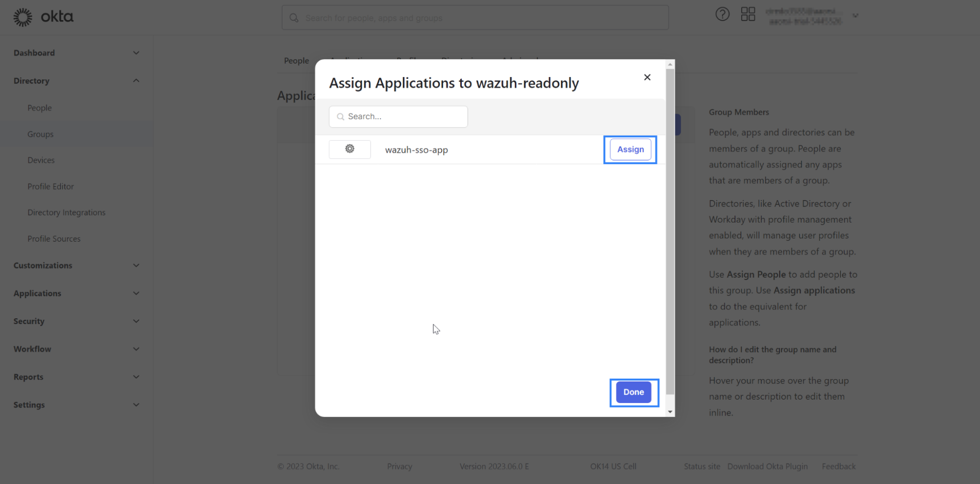Expand the Security sidebar section
The image size is (980, 484).
(x=136, y=321)
